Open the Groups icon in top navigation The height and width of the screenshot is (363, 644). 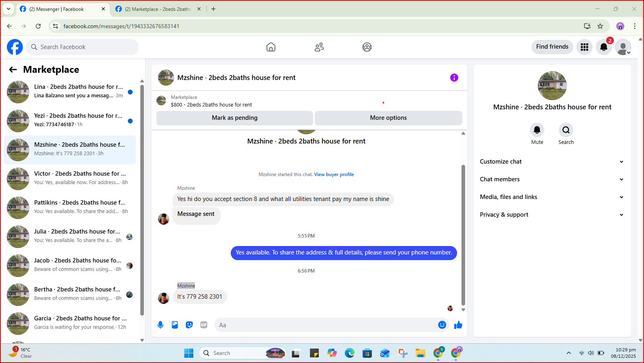click(x=367, y=47)
